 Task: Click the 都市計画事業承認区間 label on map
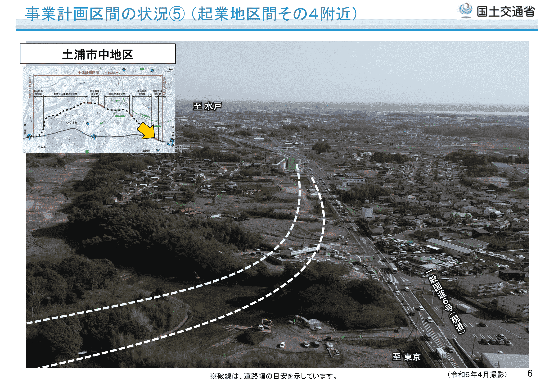65,94
